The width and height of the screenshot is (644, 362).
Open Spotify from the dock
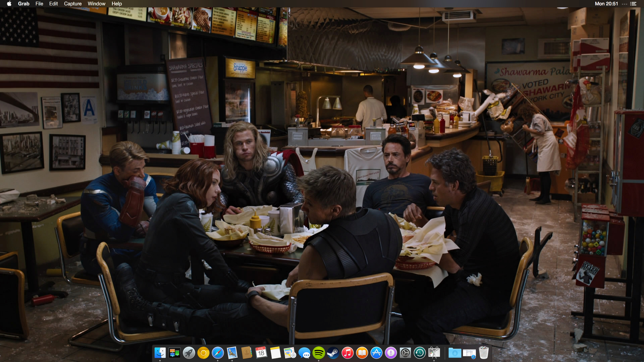point(319,353)
